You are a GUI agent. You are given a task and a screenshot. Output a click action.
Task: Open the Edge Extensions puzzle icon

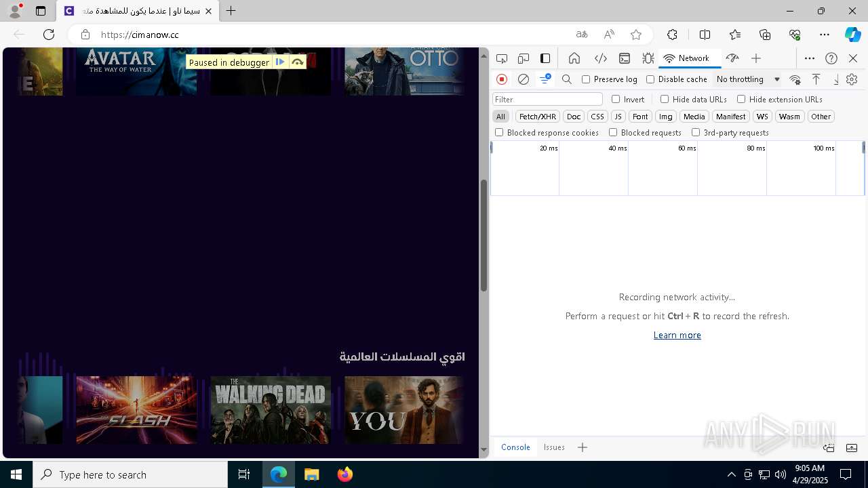pos(672,35)
